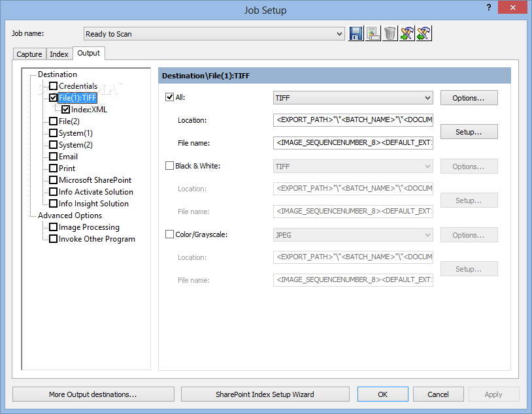532x414 pixels.
Task: Check the File(2) destination box
Action: [x=54, y=121]
